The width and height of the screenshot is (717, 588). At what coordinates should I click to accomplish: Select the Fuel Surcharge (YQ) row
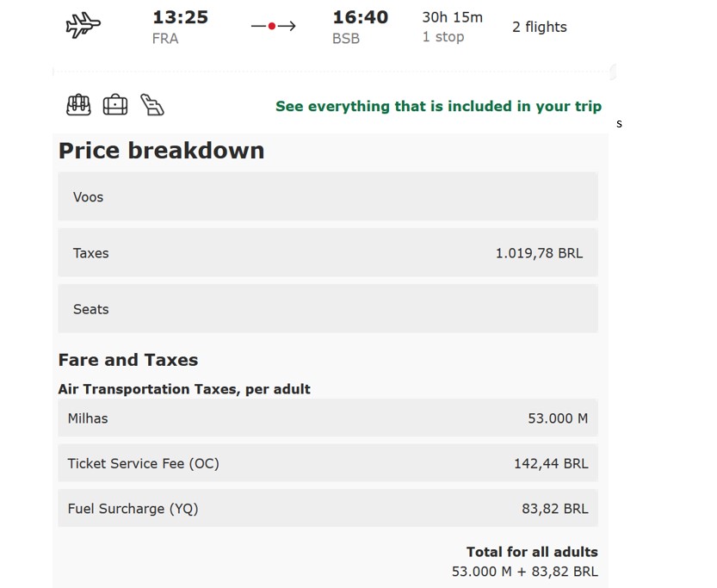coord(327,509)
